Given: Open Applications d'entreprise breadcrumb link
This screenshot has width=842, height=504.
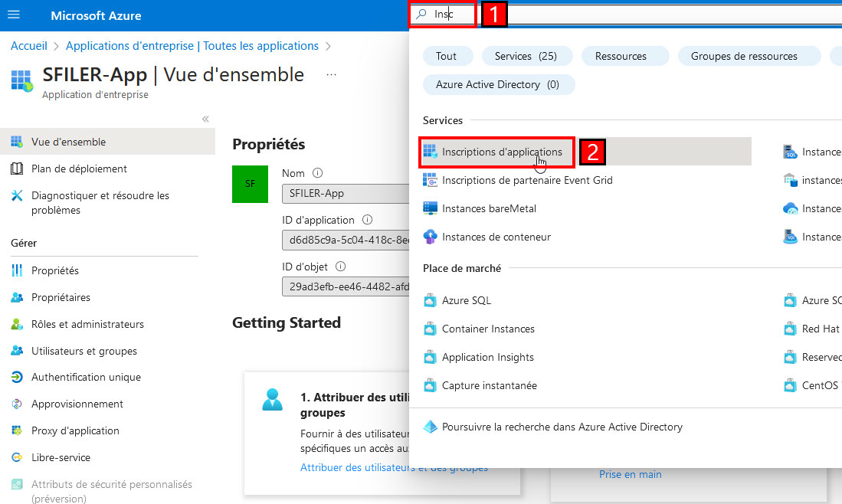Looking at the screenshot, I should pos(192,46).
